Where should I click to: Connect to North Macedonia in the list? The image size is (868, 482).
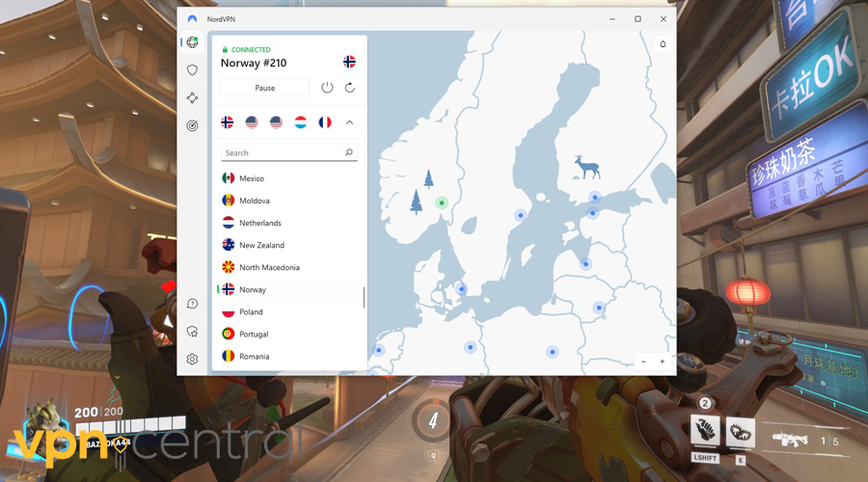click(x=289, y=267)
